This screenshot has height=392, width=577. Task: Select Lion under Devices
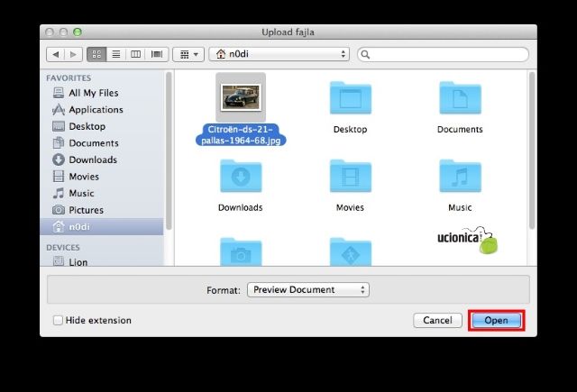tap(79, 262)
